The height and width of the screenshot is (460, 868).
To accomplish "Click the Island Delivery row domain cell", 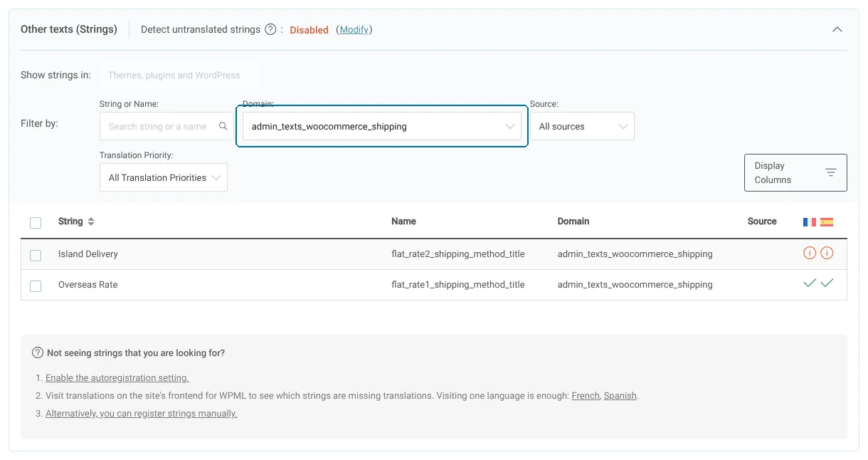I will point(635,253).
